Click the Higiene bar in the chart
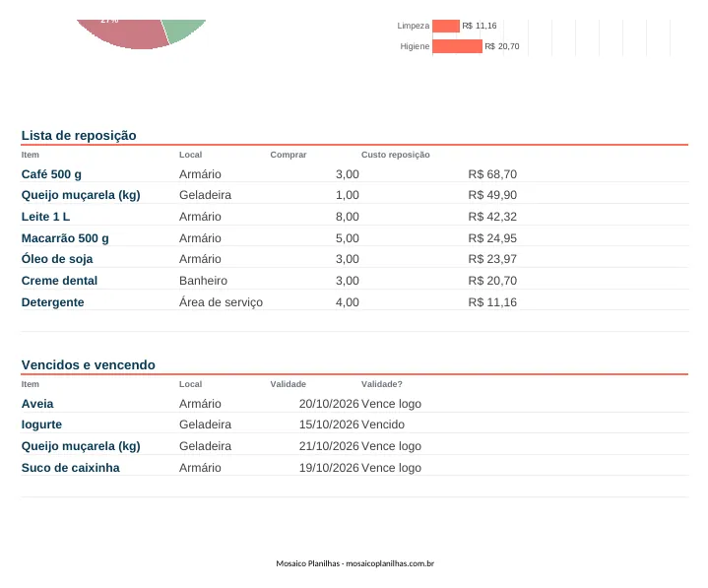Viewport: 708px width, 588px height. pos(458,46)
